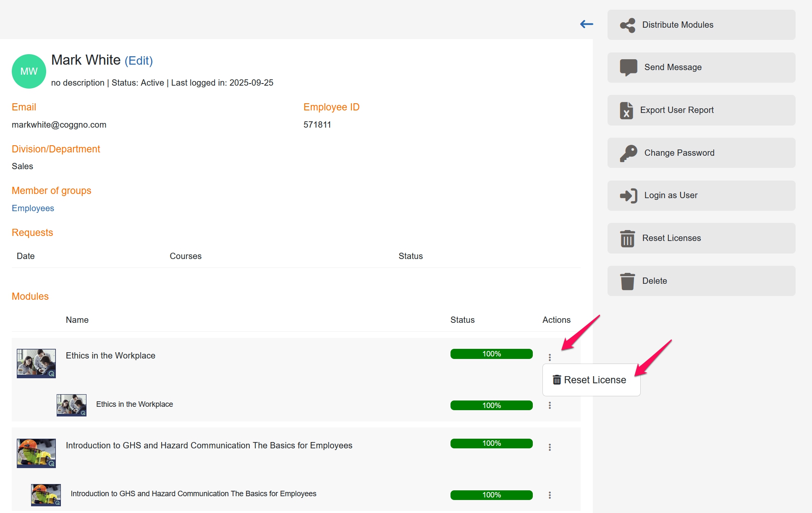Click trash icon in Reset License popup

click(557, 380)
